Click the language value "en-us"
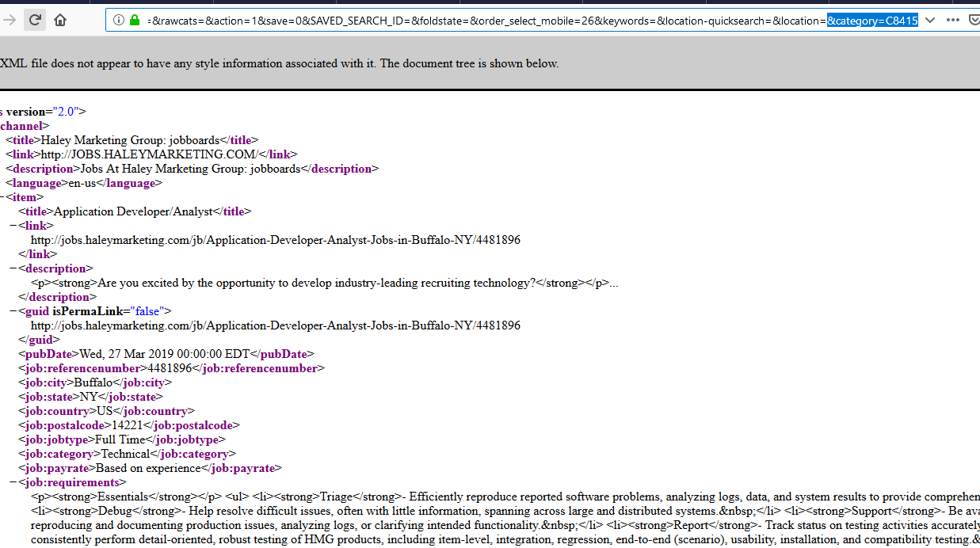Screen dimensions: 980x548 82,183
